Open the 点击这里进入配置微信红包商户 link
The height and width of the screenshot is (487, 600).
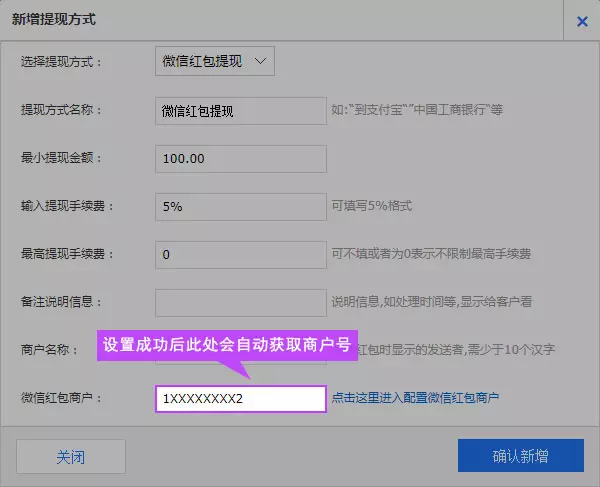point(415,398)
